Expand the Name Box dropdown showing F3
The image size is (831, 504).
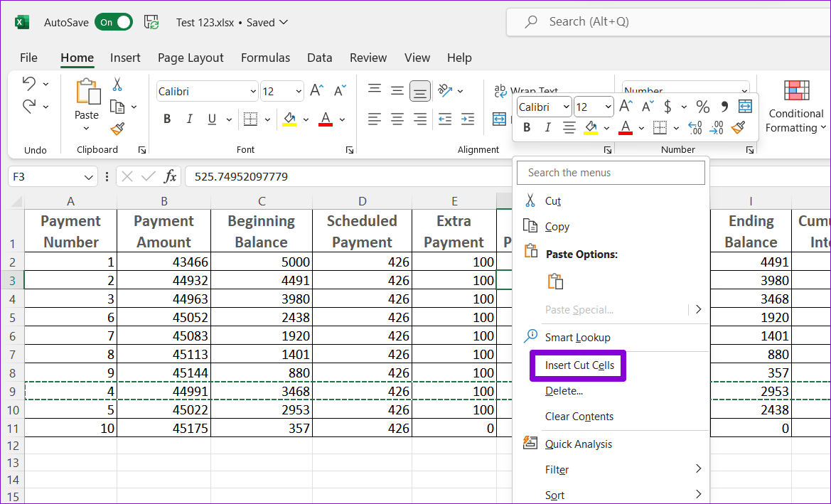tap(89, 177)
